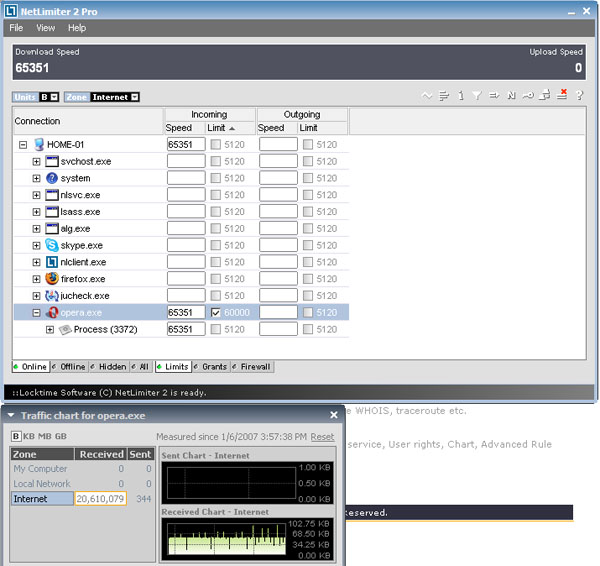This screenshot has width=600, height=566.
Task: Collapse the HOME-01 tree node
Action: [23, 145]
